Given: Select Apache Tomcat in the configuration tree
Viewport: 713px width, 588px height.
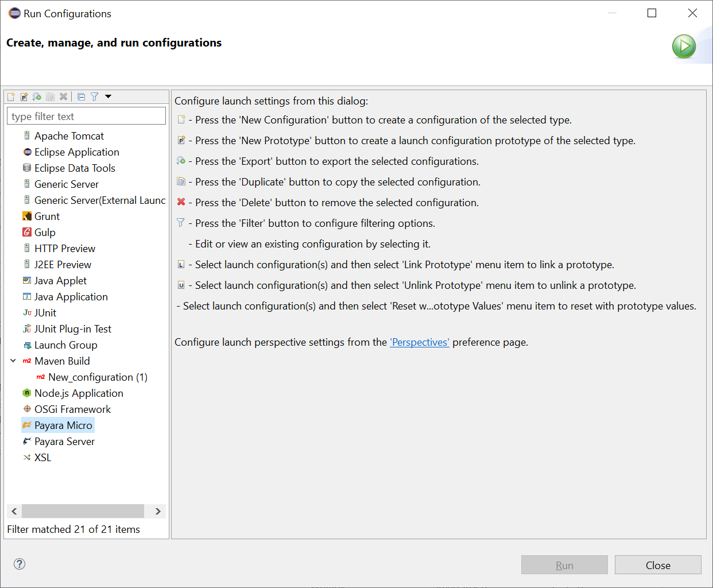Looking at the screenshot, I should tap(69, 136).
